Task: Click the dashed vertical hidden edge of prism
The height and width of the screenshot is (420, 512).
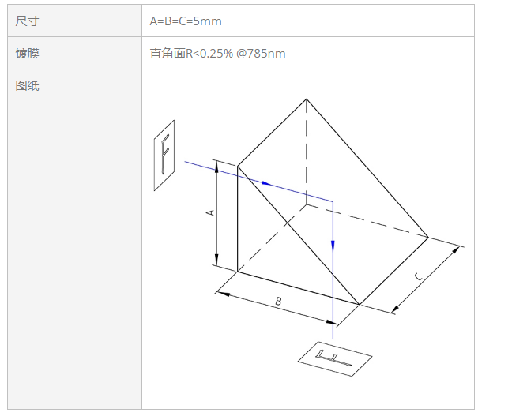Action: point(307,152)
